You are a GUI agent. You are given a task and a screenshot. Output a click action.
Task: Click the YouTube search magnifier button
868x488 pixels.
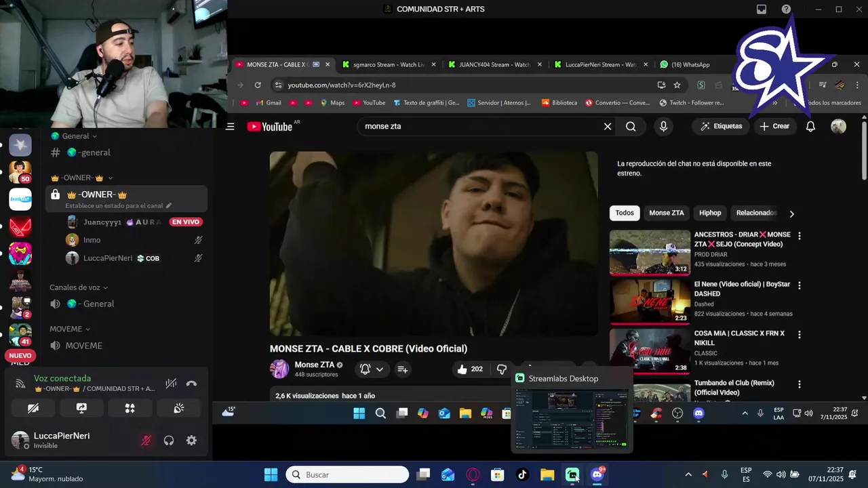click(631, 126)
